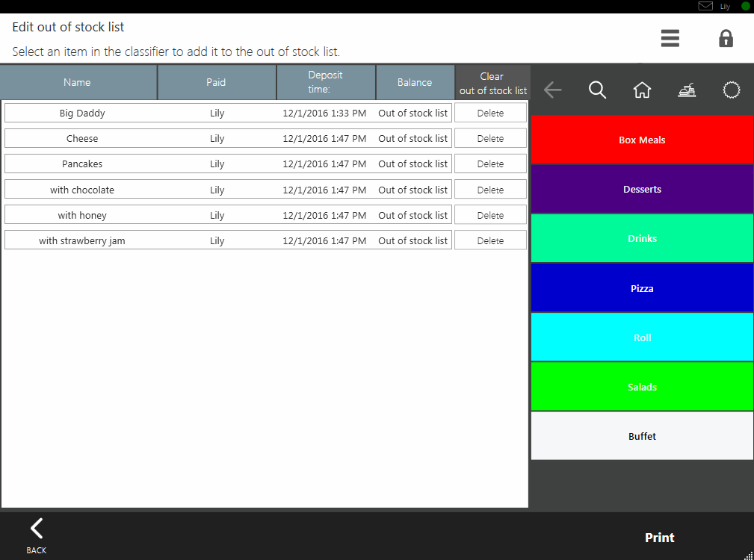Click the lock screen padlock icon

(x=726, y=39)
